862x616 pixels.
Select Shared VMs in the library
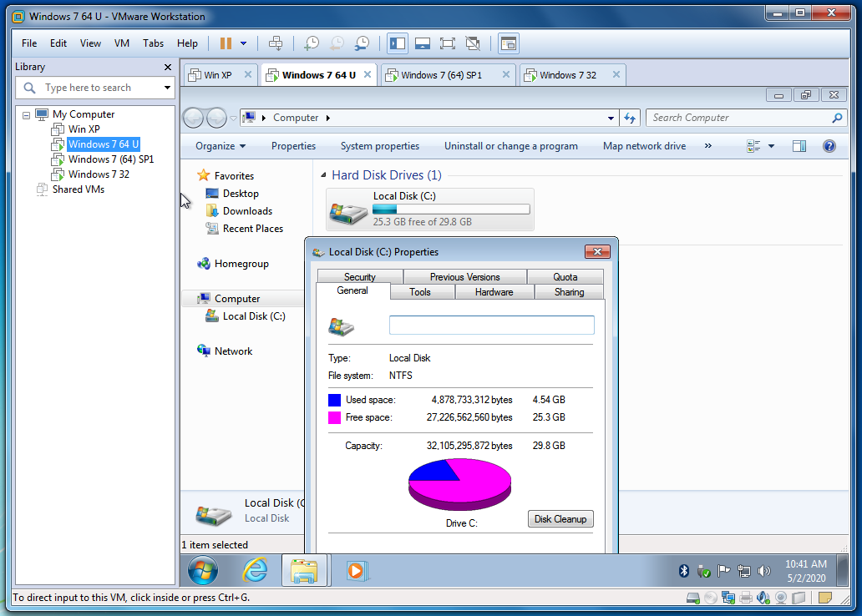tap(78, 189)
